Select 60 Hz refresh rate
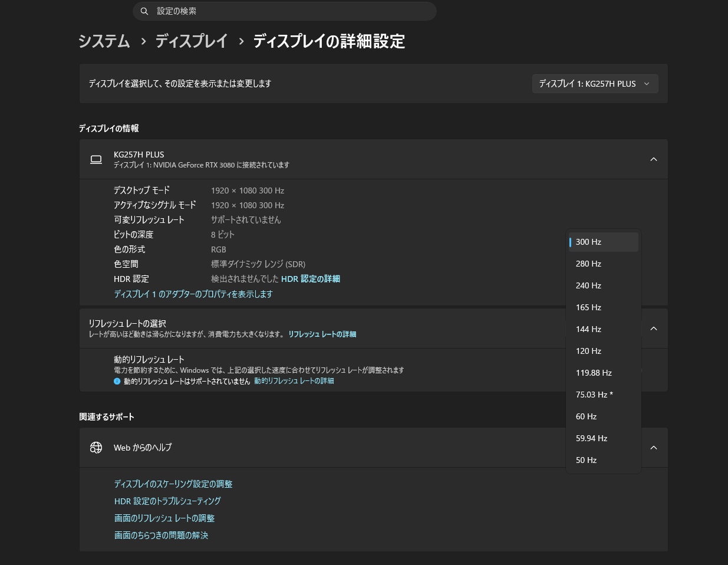The width and height of the screenshot is (728, 565). [603, 416]
